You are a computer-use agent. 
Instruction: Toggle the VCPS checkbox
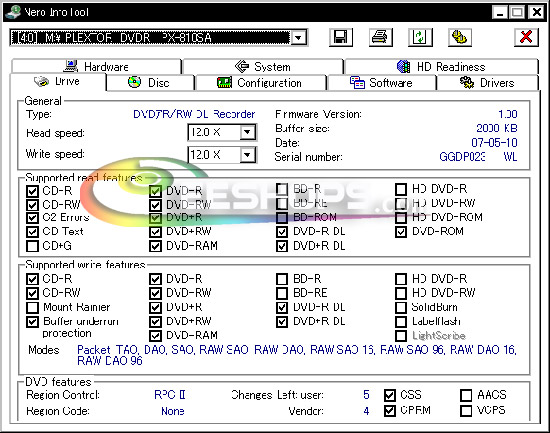[x=466, y=411]
